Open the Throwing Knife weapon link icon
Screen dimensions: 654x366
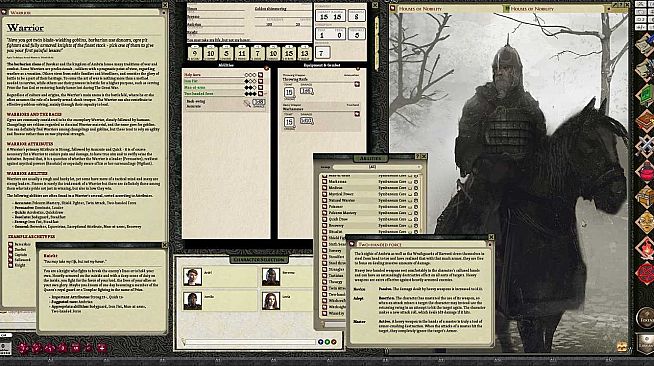(357, 84)
